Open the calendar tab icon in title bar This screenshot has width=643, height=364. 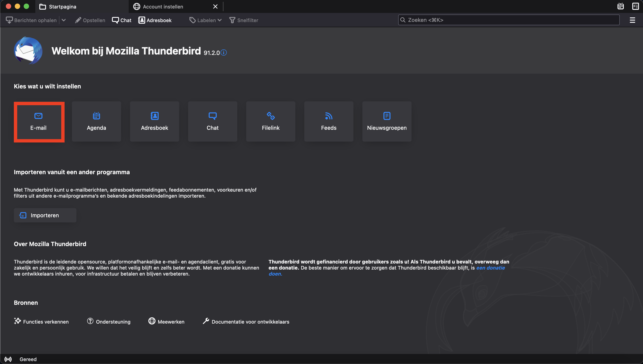point(620,6)
